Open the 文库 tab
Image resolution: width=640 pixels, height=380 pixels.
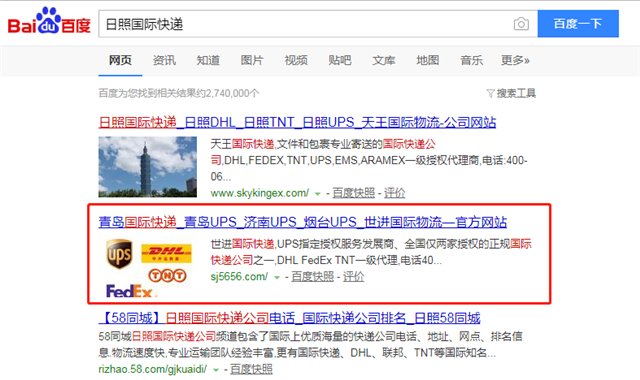tap(384, 60)
